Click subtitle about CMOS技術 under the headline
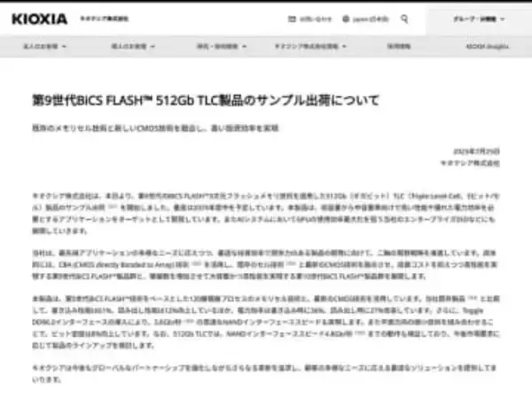 coord(155,128)
